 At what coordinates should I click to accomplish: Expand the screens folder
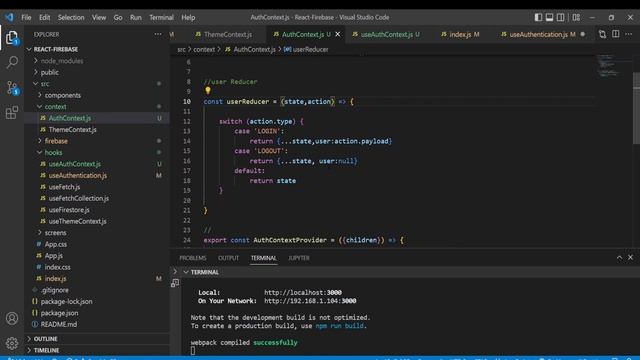[x=97, y=233]
